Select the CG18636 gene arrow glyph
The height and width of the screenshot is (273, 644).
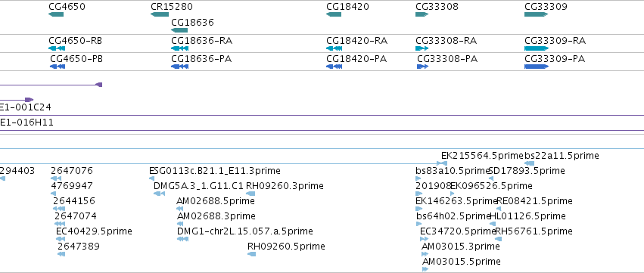coord(179,30)
